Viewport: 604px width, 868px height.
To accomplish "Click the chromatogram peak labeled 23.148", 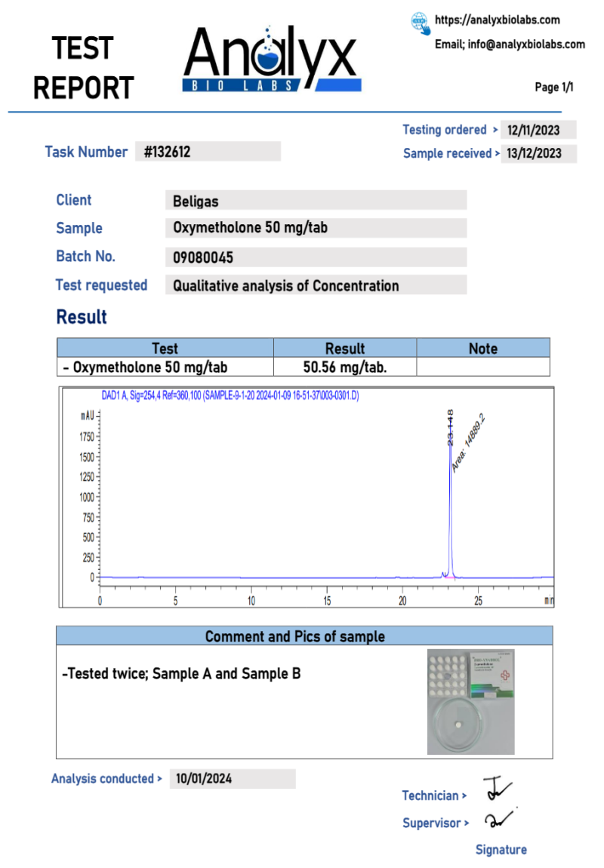I will 451,491.
